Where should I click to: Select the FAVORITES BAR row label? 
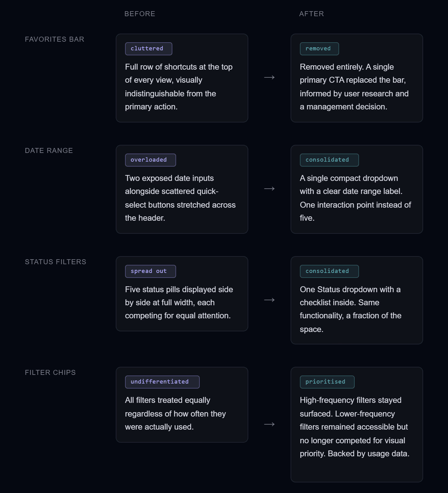pyautogui.click(x=54, y=39)
